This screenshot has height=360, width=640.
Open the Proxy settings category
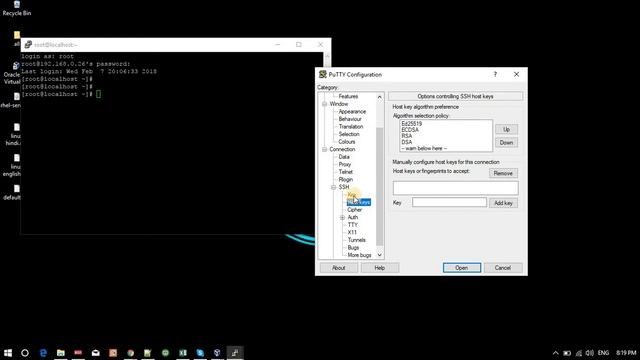pos(344,164)
